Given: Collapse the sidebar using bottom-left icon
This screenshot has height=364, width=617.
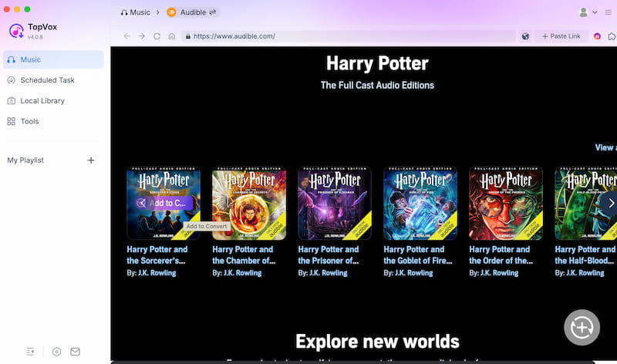Looking at the screenshot, I should click(x=30, y=352).
